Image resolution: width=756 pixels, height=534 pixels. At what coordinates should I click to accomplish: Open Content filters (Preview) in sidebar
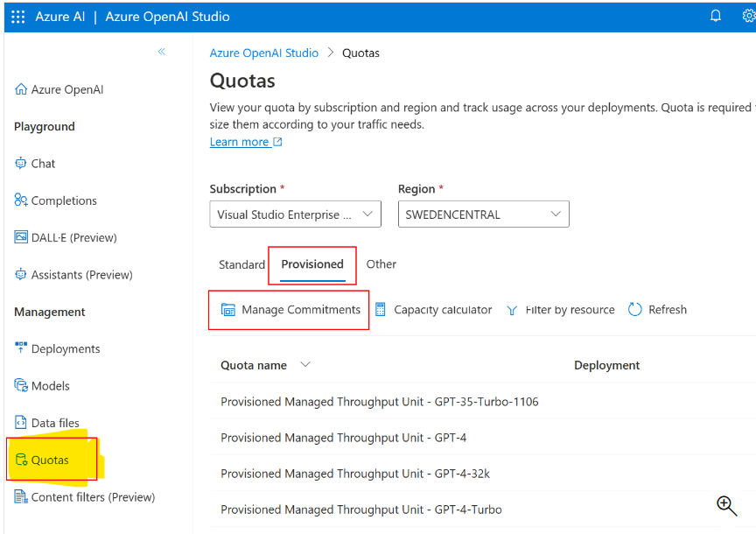click(93, 497)
